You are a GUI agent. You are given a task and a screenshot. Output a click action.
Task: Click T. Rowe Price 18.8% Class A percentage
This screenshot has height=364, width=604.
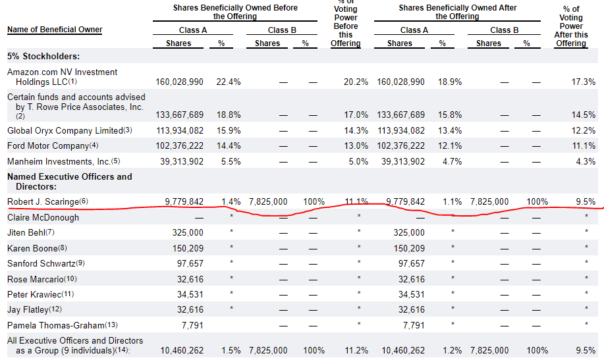(229, 115)
